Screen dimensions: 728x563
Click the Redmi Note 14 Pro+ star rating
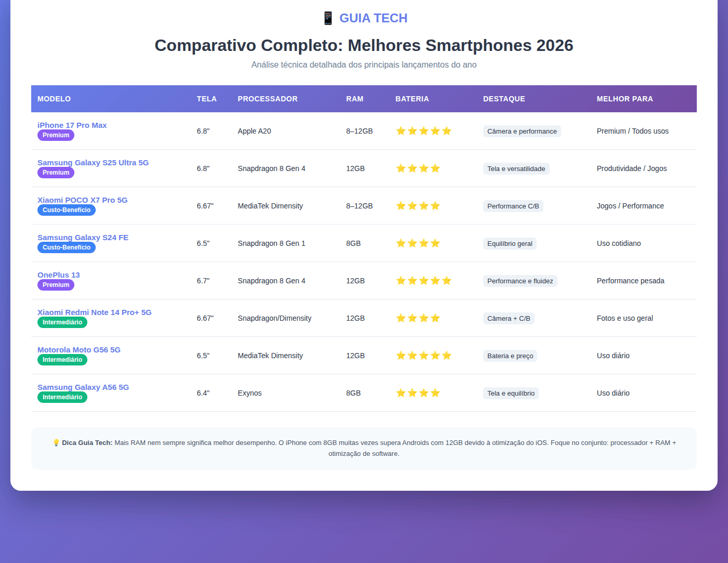(x=418, y=318)
